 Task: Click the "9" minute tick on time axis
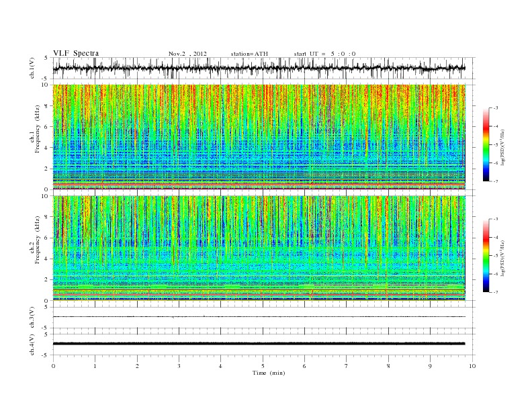pyautogui.click(x=430, y=366)
